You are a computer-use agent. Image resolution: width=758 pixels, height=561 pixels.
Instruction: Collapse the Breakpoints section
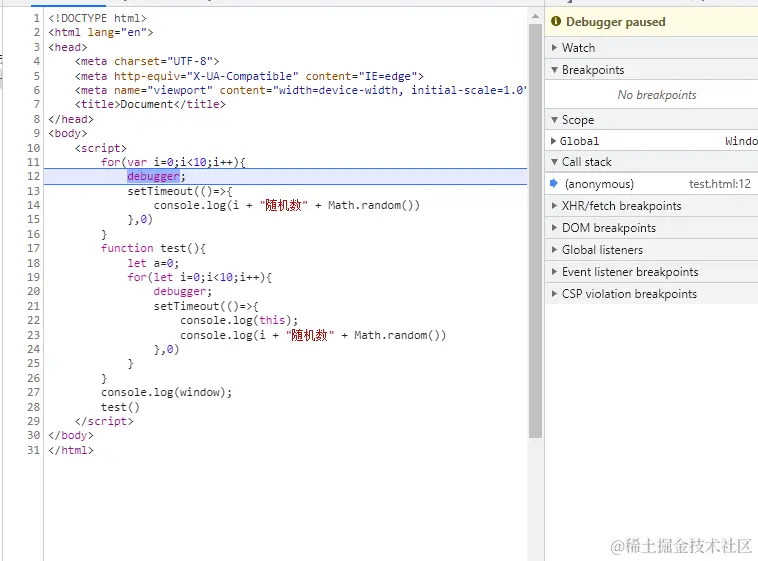[651, 70]
